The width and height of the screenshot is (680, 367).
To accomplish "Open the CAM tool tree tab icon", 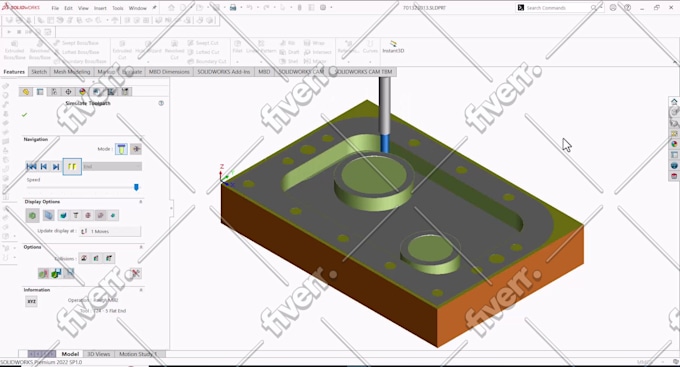I will click(x=125, y=92).
